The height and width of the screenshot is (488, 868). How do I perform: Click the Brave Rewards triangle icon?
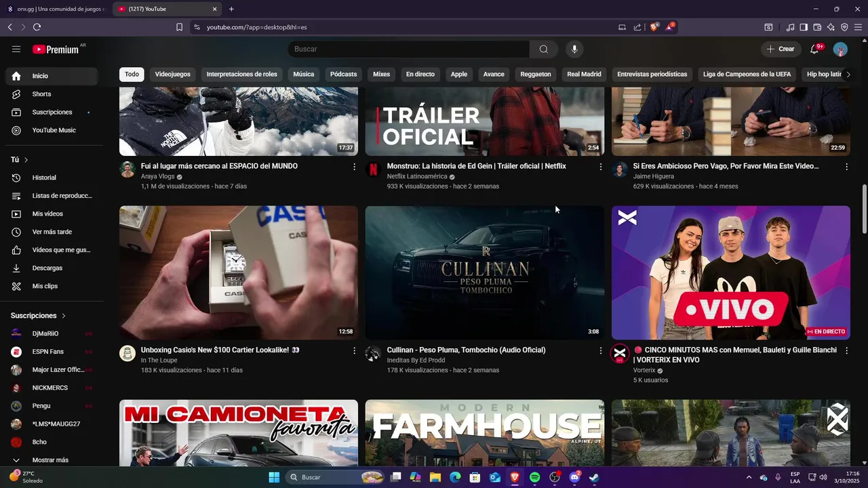[x=670, y=27]
